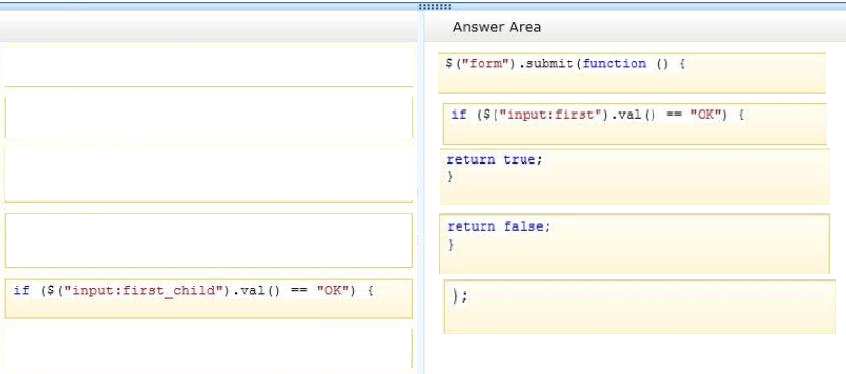Click the topmost empty slot in left pane
This screenshot has width=846, height=374.
click(208, 65)
